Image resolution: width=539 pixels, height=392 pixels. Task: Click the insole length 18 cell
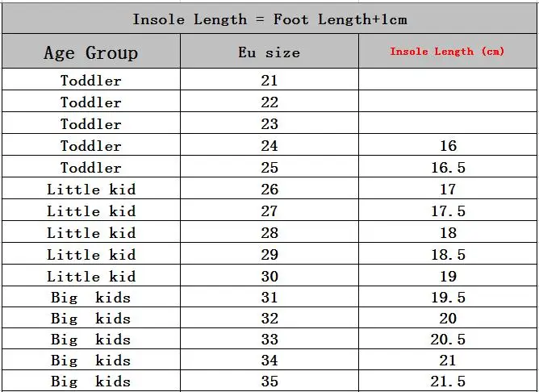coord(448,232)
